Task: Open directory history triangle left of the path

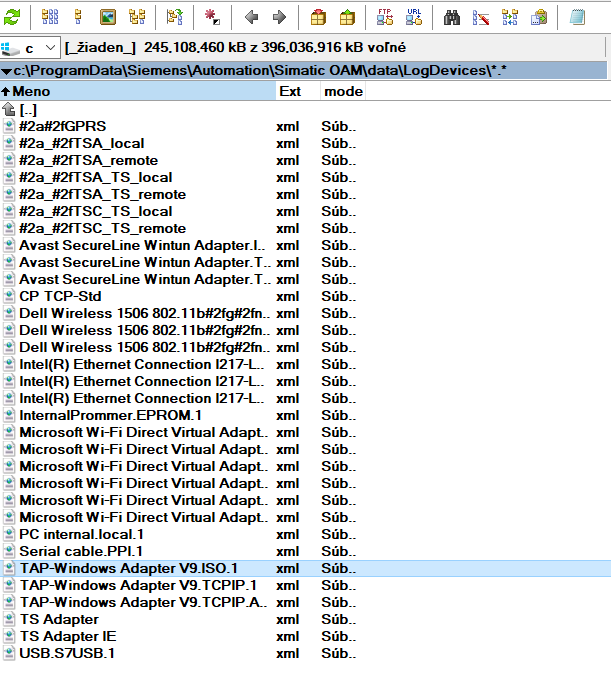Action: coord(6,71)
